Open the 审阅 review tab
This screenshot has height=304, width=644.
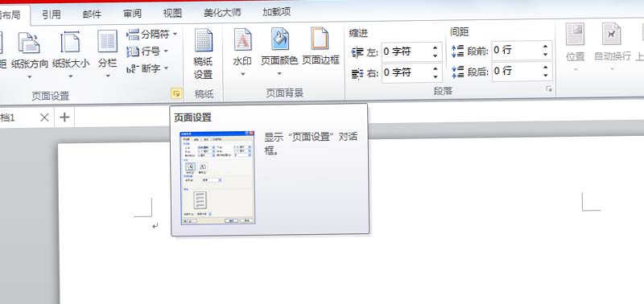[x=132, y=14]
